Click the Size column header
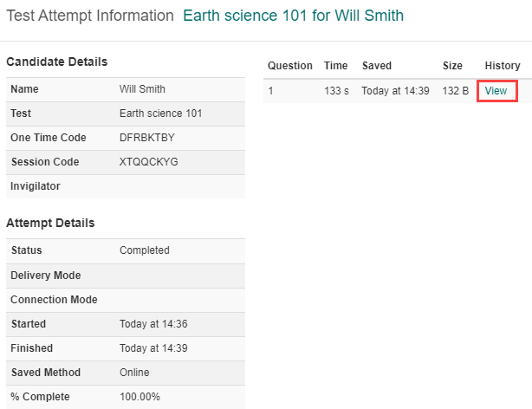532x409 pixels. pos(452,66)
